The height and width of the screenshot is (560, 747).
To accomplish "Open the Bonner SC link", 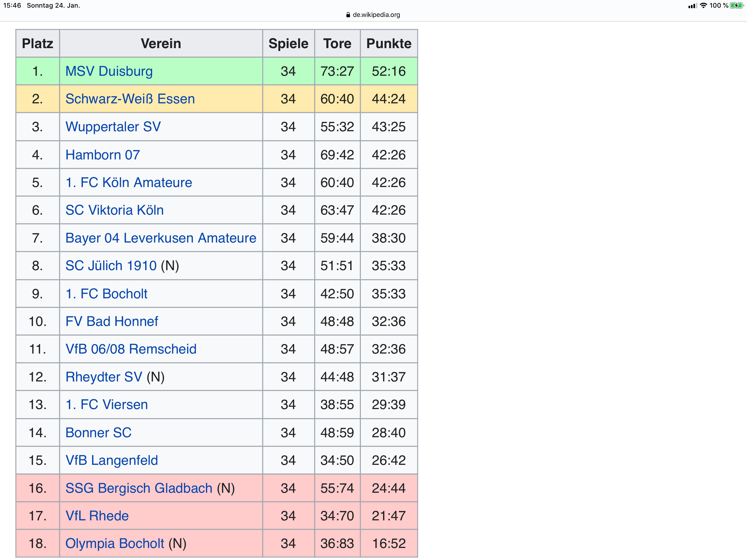I will [x=98, y=433].
